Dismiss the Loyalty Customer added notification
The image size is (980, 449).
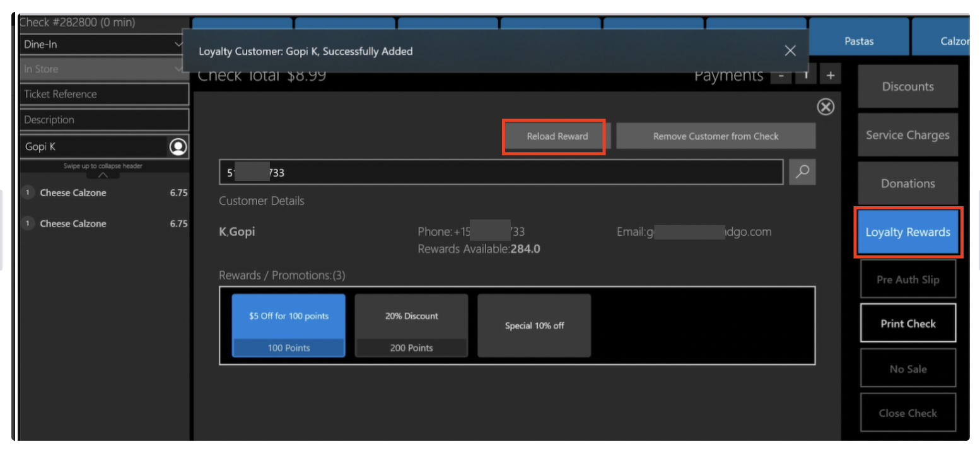pos(790,51)
